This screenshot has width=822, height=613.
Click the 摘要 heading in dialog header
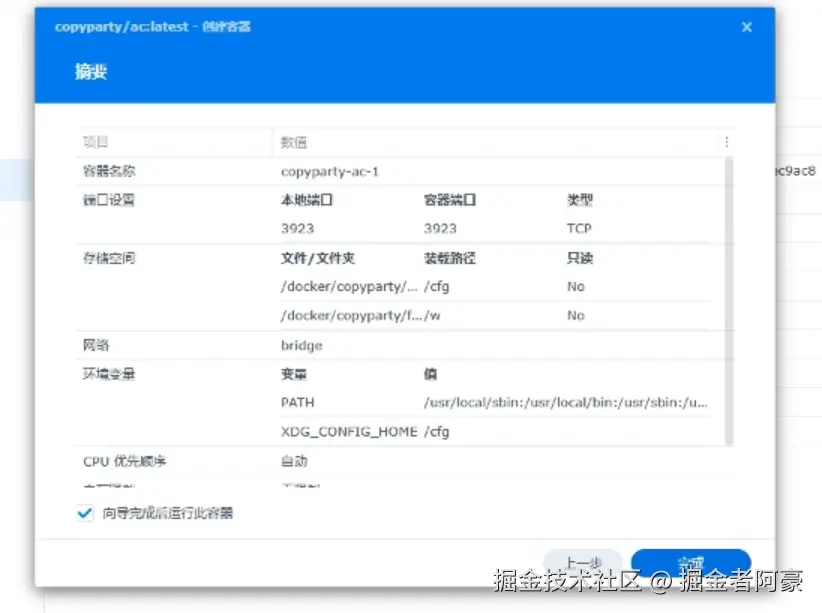point(91,71)
